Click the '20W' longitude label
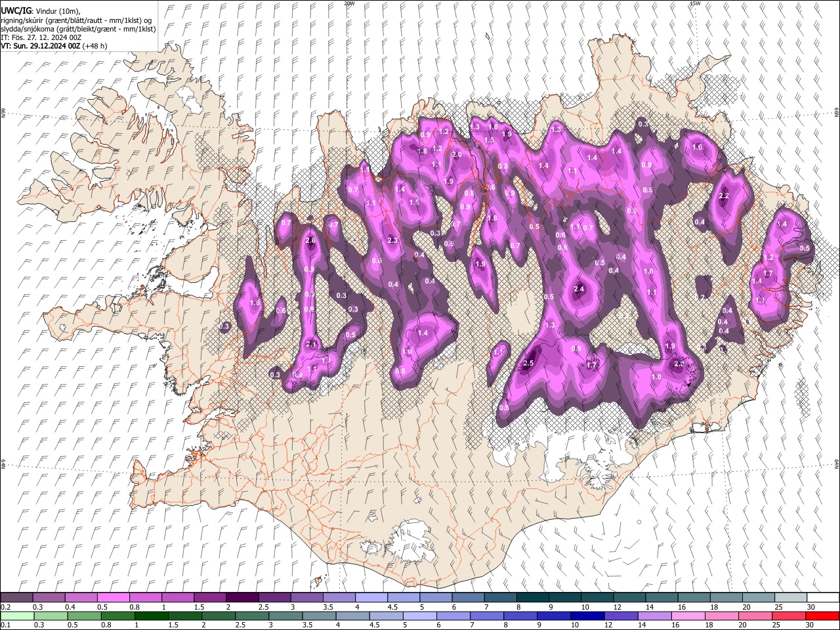Image resolution: width=840 pixels, height=630 pixels. tap(349, 3)
